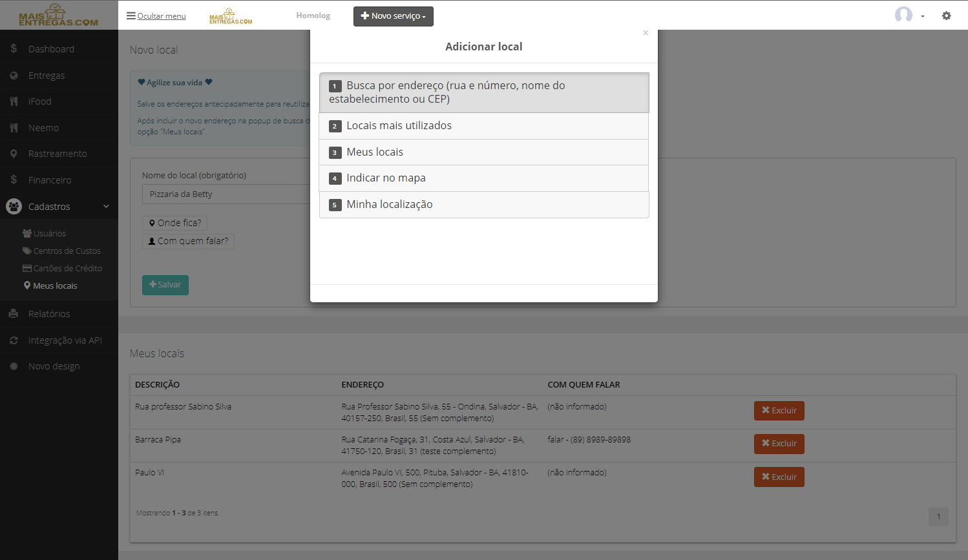Close the Adicionar local dialog

point(646,33)
